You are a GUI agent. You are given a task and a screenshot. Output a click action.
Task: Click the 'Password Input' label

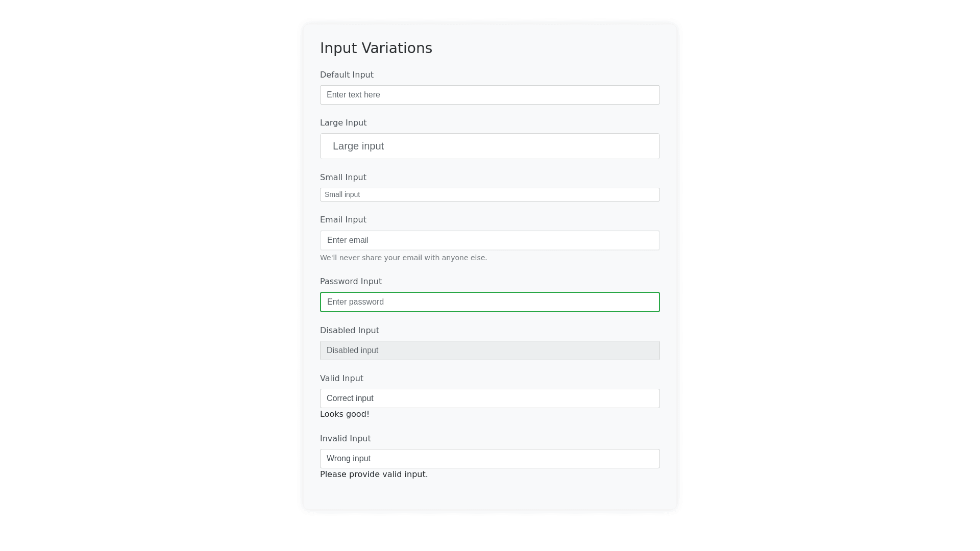click(x=351, y=282)
